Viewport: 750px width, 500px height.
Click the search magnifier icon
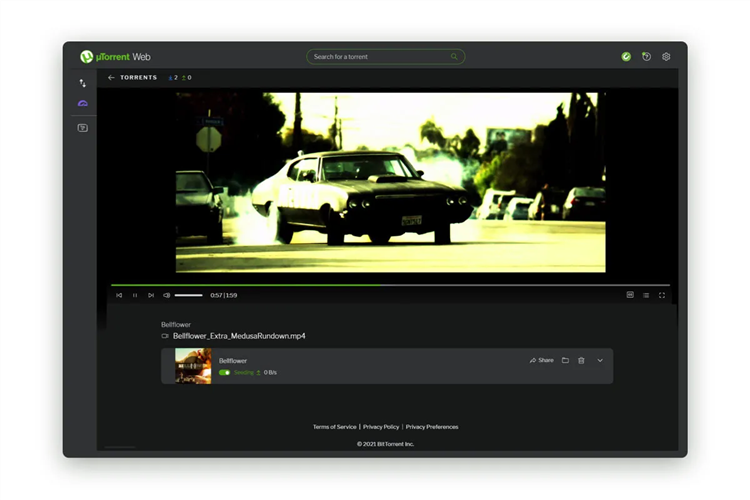tap(454, 56)
